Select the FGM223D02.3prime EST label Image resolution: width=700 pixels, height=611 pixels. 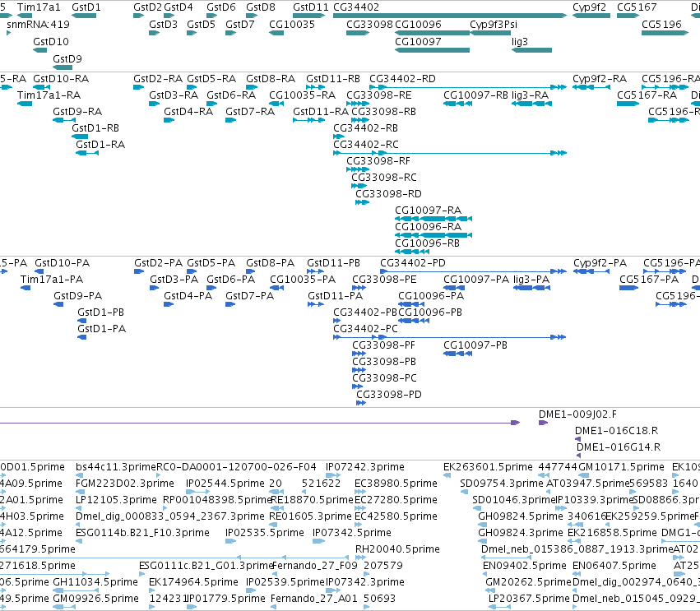tap(125, 484)
